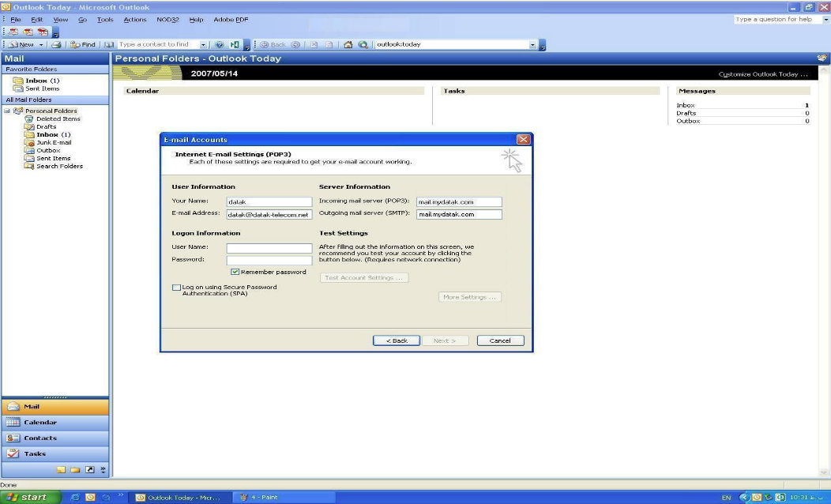Image resolution: width=831 pixels, height=504 pixels.
Task: Open the Address Book icon
Action: (x=109, y=44)
